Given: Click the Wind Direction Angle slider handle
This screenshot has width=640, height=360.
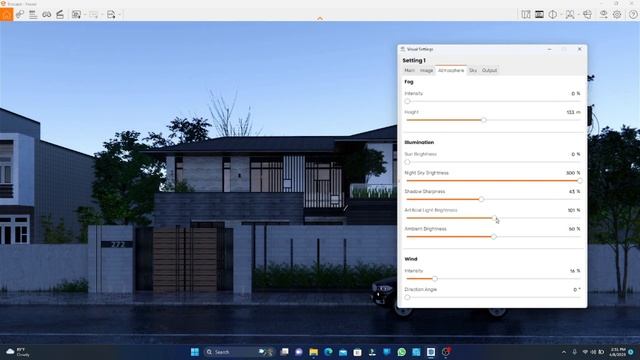Looking at the screenshot, I should point(407,297).
